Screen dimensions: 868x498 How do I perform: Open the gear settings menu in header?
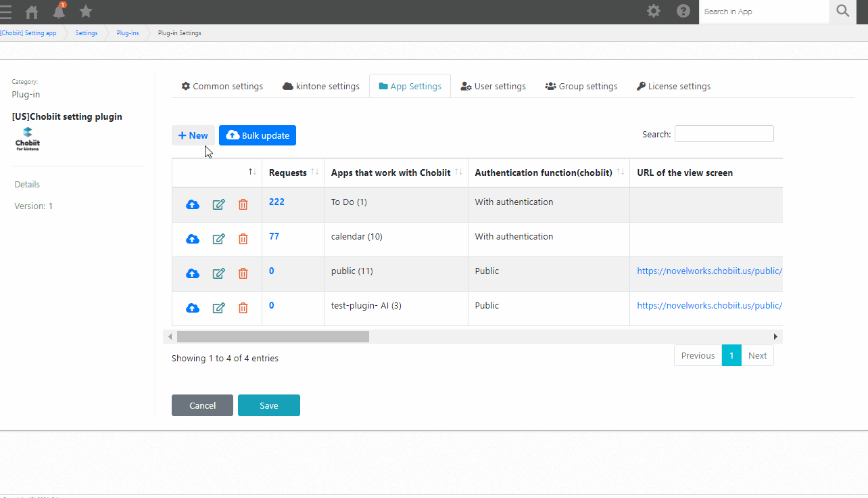click(653, 12)
